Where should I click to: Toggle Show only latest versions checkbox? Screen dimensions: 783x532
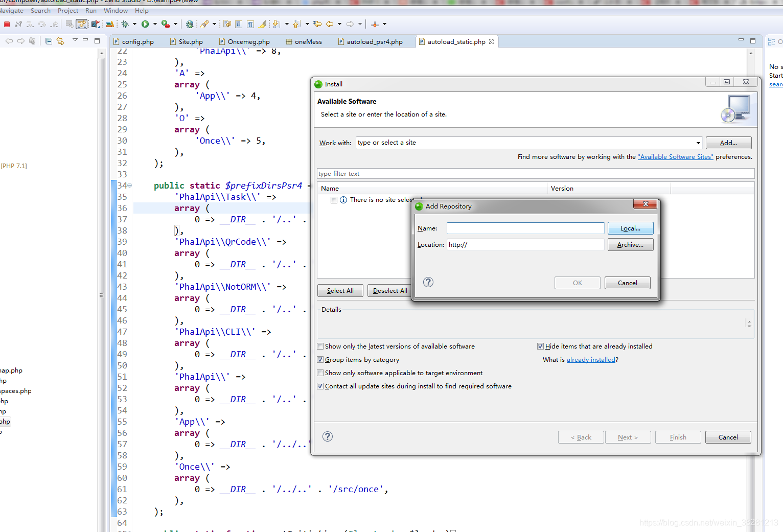coord(320,346)
